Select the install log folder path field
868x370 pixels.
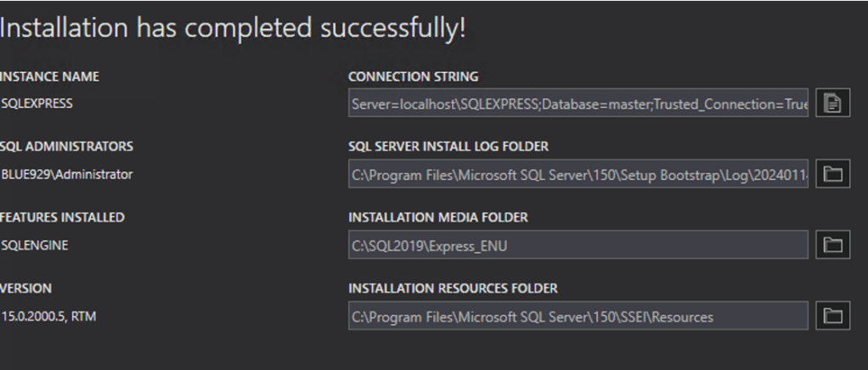tap(578, 175)
